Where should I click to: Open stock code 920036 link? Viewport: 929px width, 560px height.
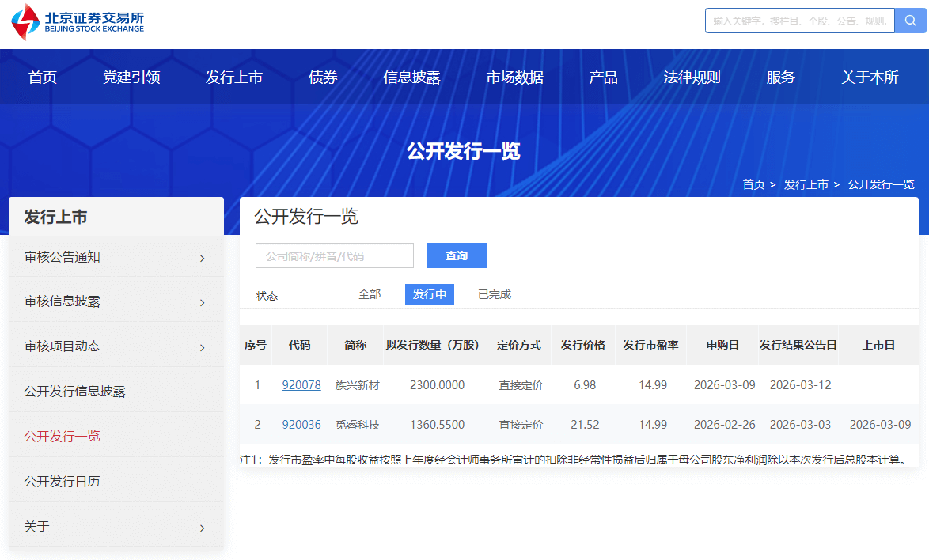301,425
